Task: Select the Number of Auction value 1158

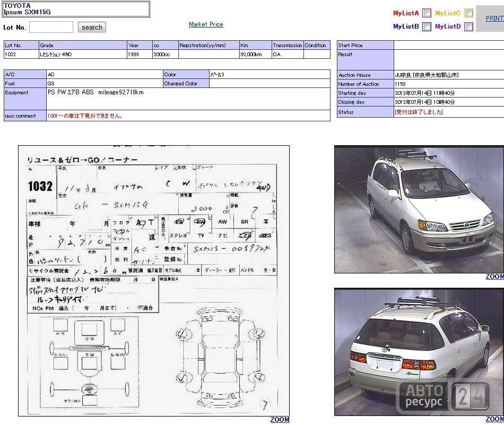Action: point(400,84)
